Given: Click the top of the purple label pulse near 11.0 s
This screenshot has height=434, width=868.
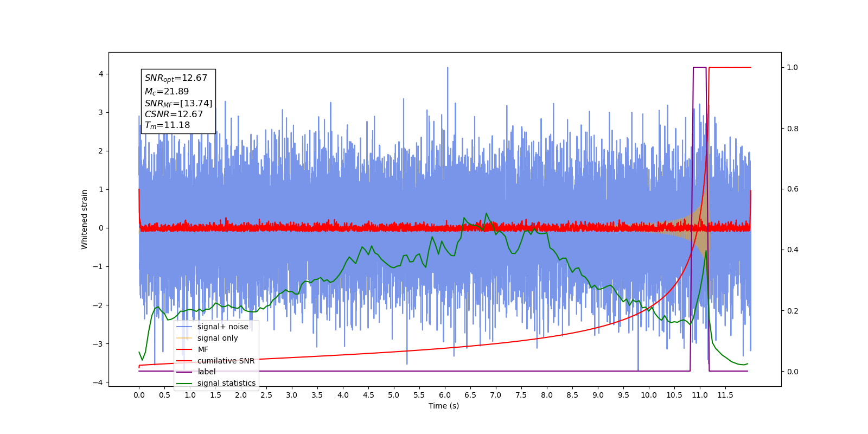Looking at the screenshot, I should (x=700, y=68).
